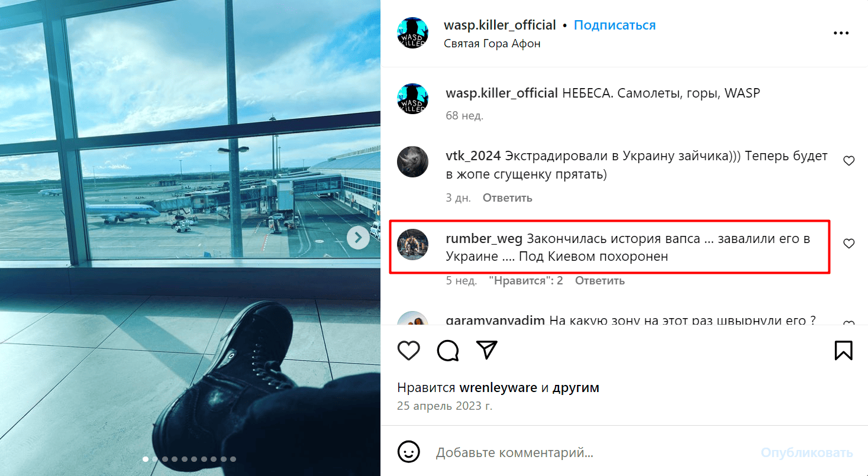The width and height of the screenshot is (868, 476).
Task: Share the post via paper plane icon
Action: pos(486,350)
